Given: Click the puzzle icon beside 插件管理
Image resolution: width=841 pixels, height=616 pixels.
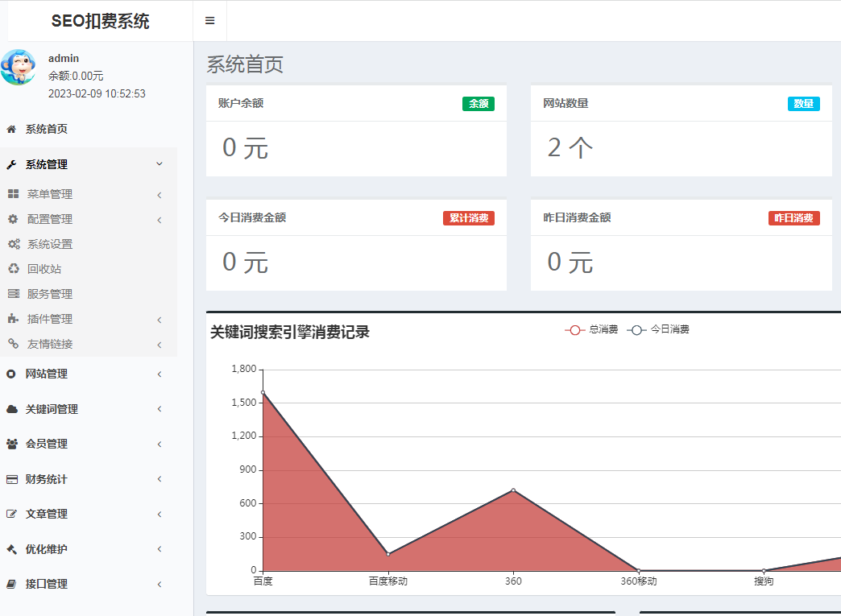Looking at the screenshot, I should tap(14, 318).
